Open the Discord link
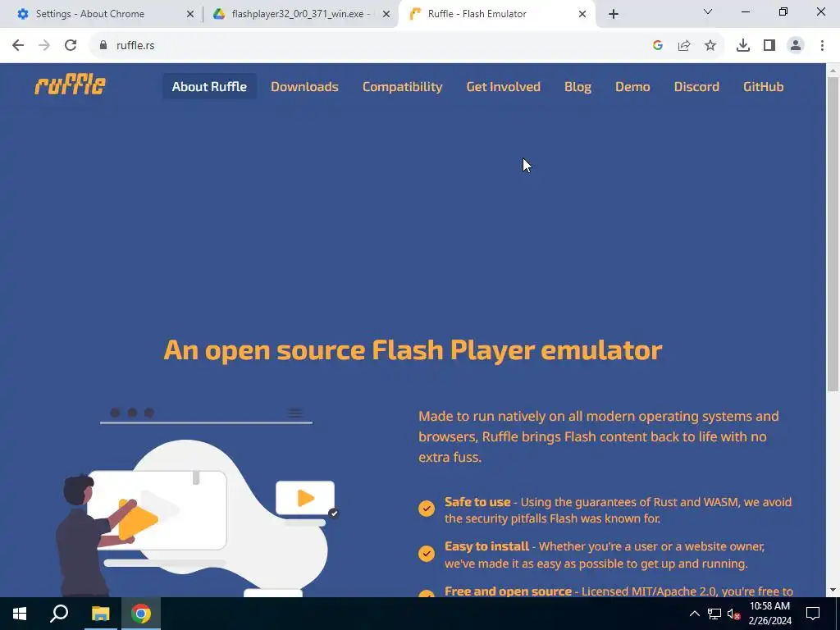840x630 pixels. (696, 86)
